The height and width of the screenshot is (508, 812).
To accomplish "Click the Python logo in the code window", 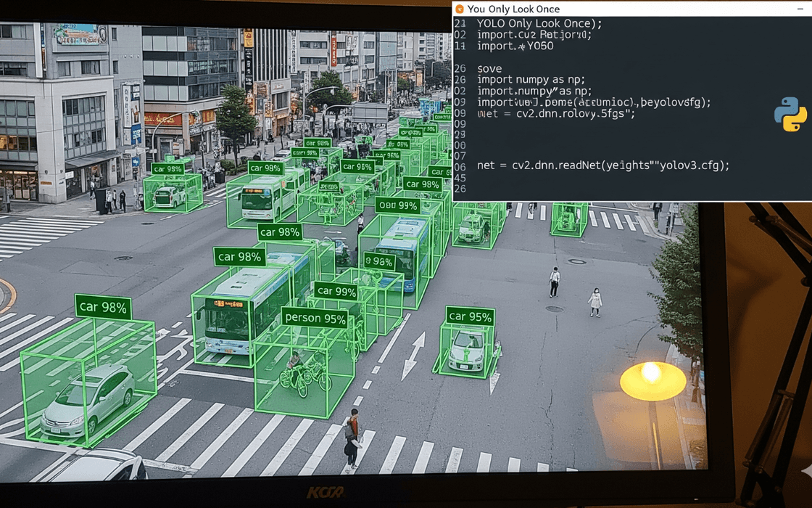I will pos(790,114).
